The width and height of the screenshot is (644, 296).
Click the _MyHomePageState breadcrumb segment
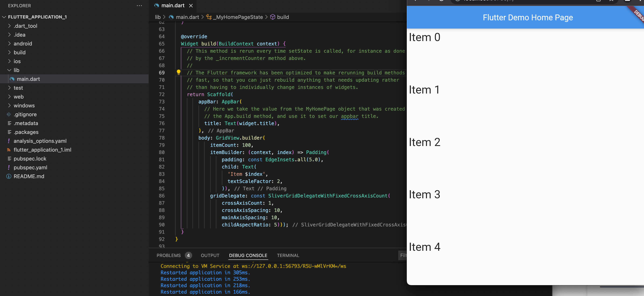(238, 17)
